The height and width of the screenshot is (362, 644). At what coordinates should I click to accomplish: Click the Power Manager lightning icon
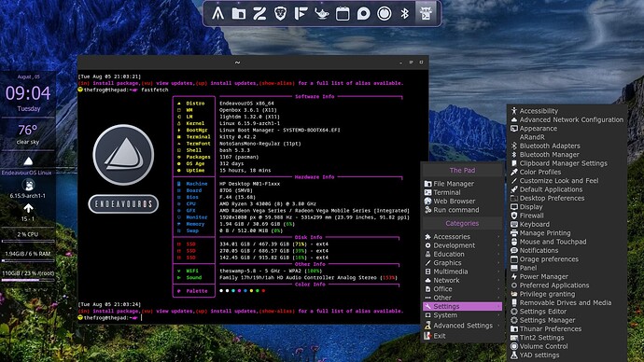(514, 276)
